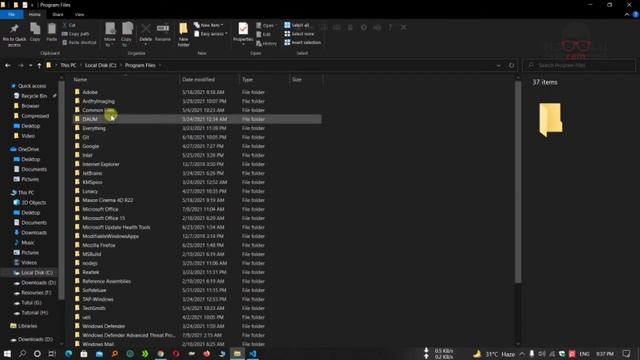Refresh the folder view
The width and height of the screenshot is (640, 360).
pyautogui.click(x=511, y=65)
